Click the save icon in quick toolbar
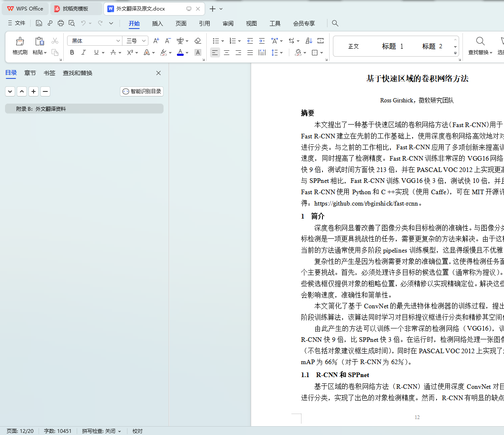Viewport: 504px width, 435px height. pyautogui.click(x=39, y=23)
